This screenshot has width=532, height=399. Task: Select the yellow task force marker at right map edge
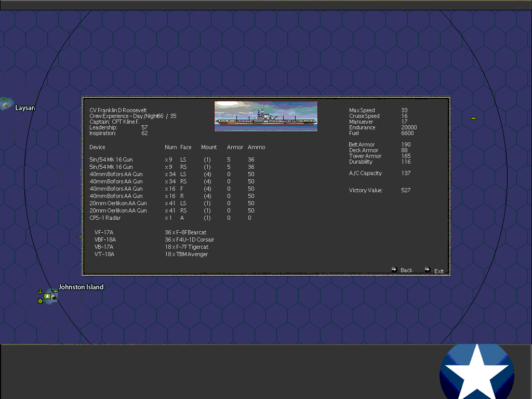[473, 118]
